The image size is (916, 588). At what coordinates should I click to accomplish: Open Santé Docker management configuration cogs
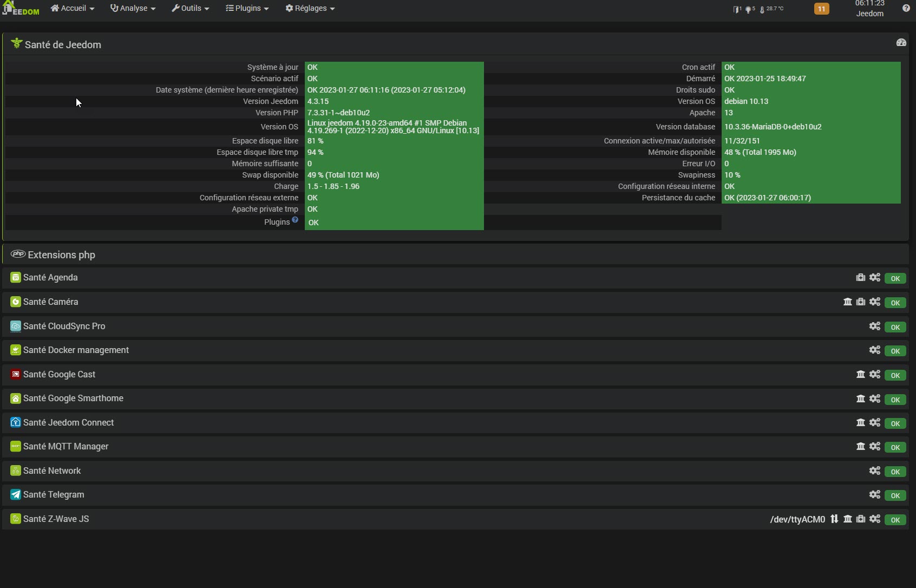point(875,350)
